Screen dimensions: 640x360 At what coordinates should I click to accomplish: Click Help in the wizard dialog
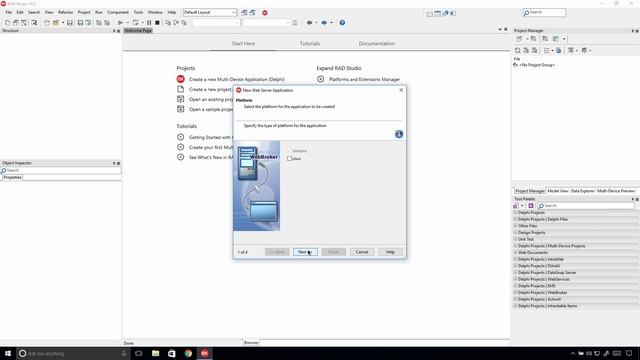(x=390, y=252)
